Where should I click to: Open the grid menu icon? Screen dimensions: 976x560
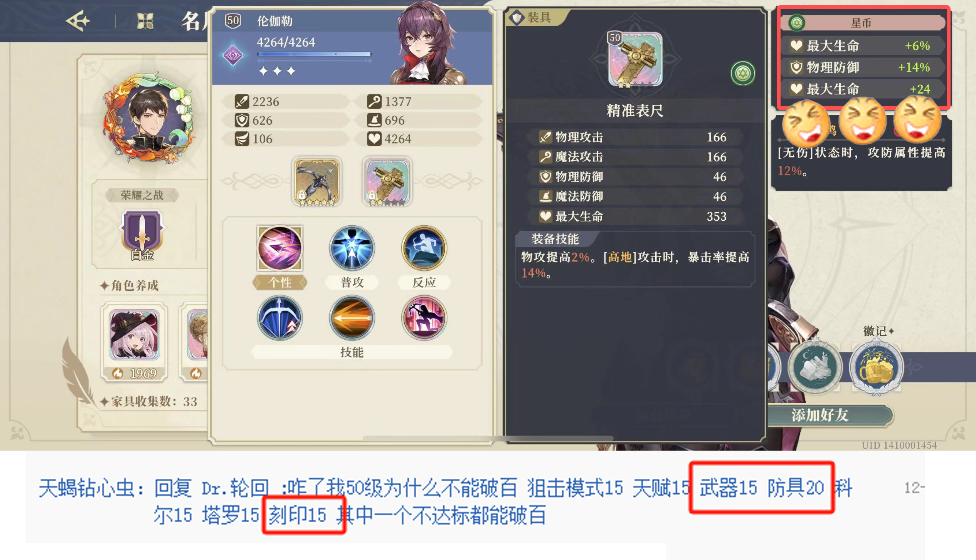point(145,21)
